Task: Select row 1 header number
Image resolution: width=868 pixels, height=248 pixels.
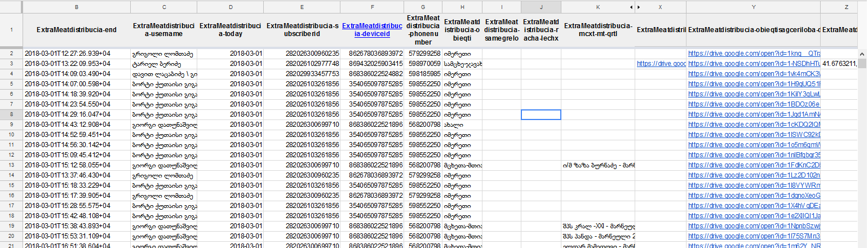Action: pyautogui.click(x=11, y=30)
